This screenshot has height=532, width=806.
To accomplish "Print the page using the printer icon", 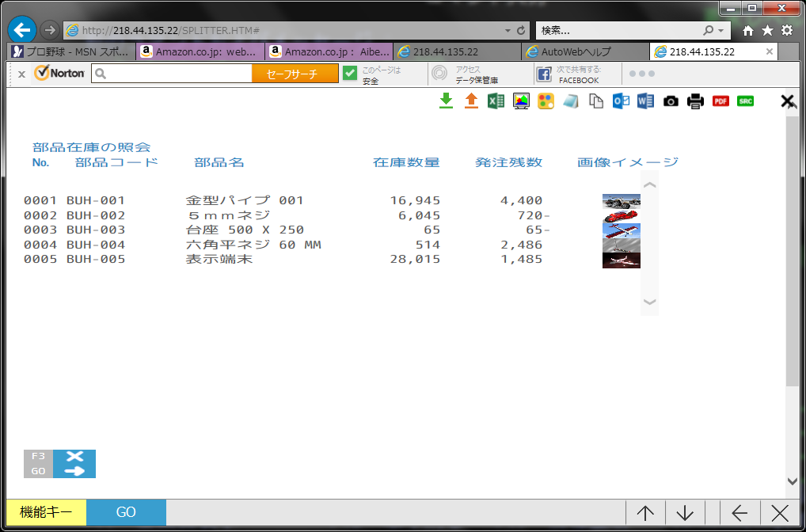I will point(695,101).
